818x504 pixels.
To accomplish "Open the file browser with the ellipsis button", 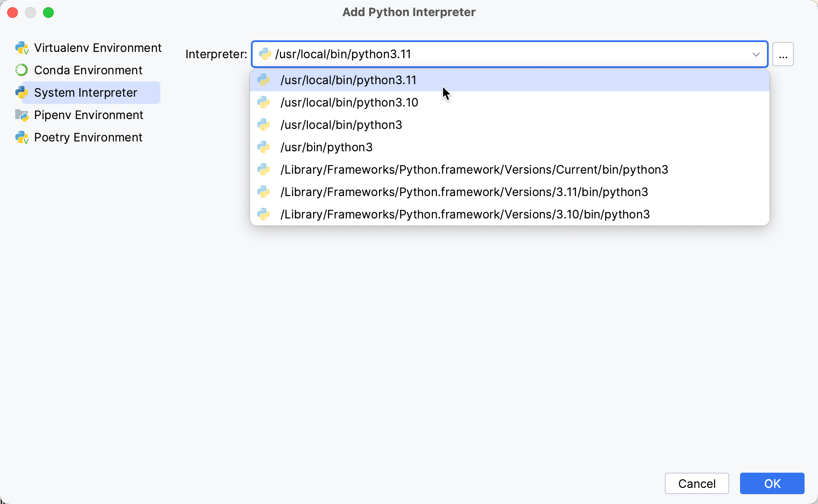I will 783,54.
